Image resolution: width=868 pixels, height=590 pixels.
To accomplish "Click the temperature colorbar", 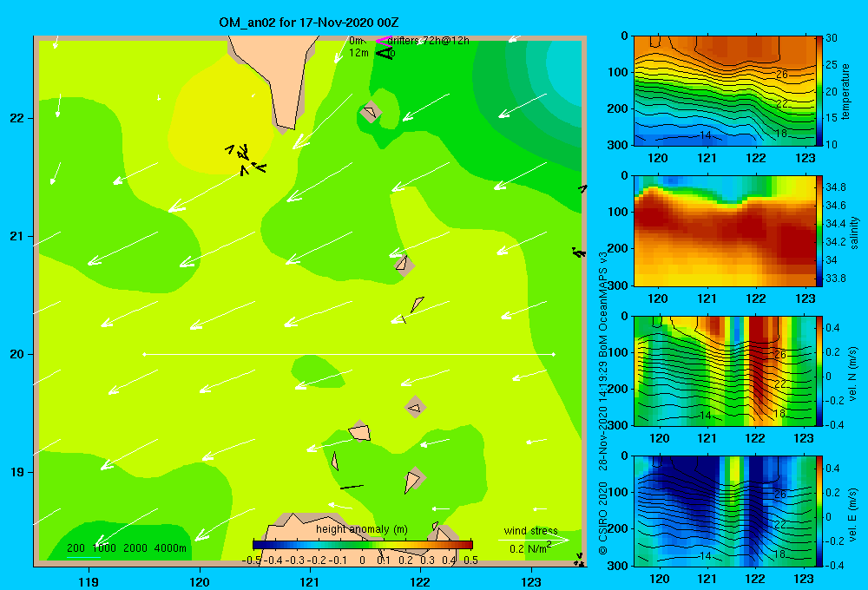I will (x=819, y=91).
